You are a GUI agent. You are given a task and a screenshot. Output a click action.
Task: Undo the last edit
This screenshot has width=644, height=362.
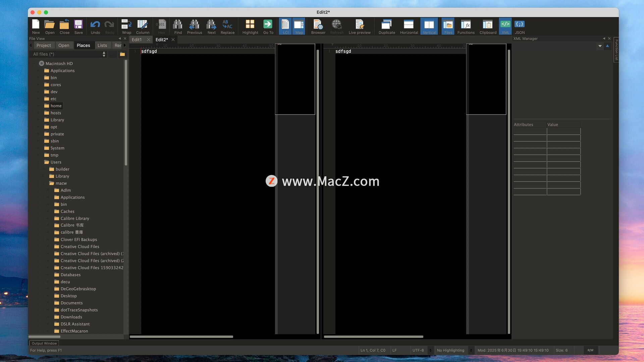coord(95,26)
